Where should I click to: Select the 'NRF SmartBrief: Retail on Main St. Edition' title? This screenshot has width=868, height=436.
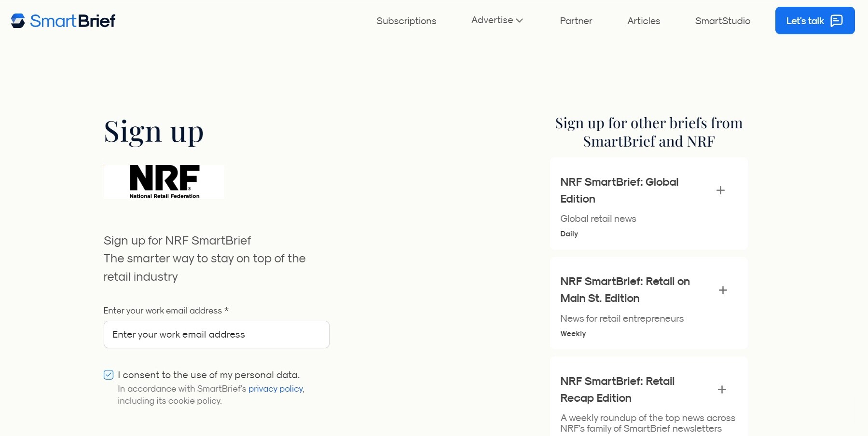point(625,290)
